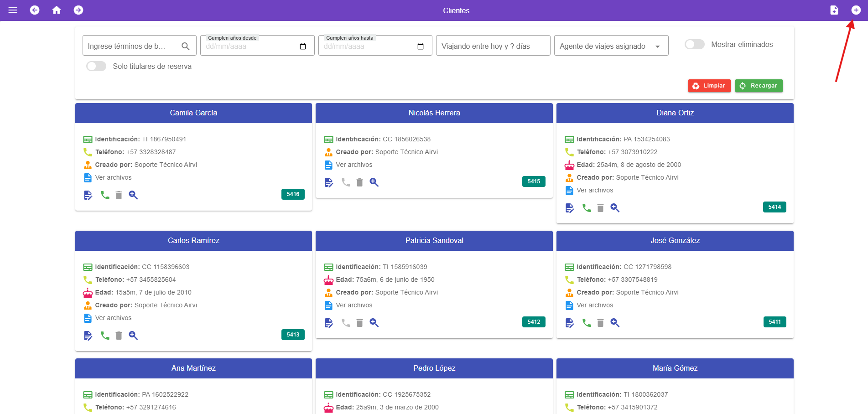
Task: Click the upload file icon in header
Action: pyautogui.click(x=834, y=10)
